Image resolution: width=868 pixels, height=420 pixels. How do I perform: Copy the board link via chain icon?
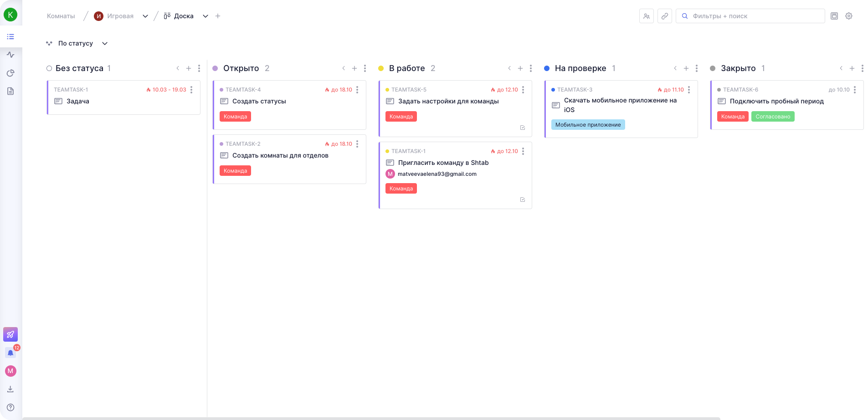[x=664, y=15]
